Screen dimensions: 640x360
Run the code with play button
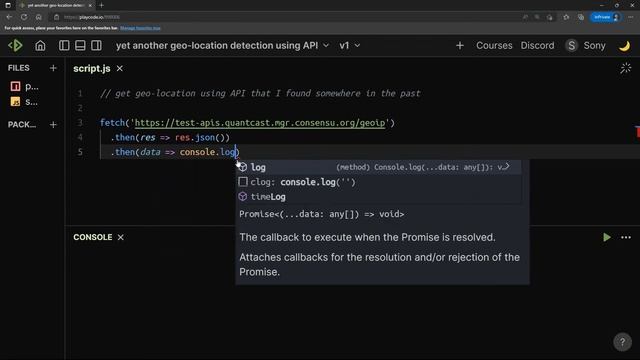point(607,237)
